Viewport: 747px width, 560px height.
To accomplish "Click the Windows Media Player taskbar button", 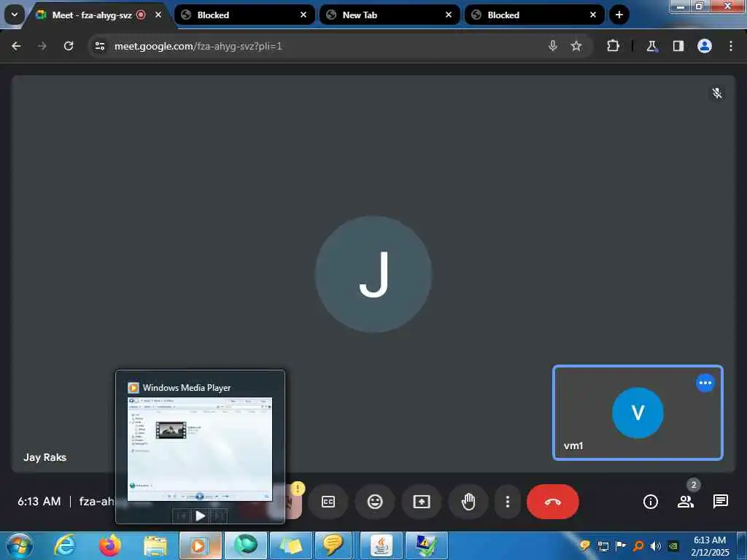I will pyautogui.click(x=201, y=545).
